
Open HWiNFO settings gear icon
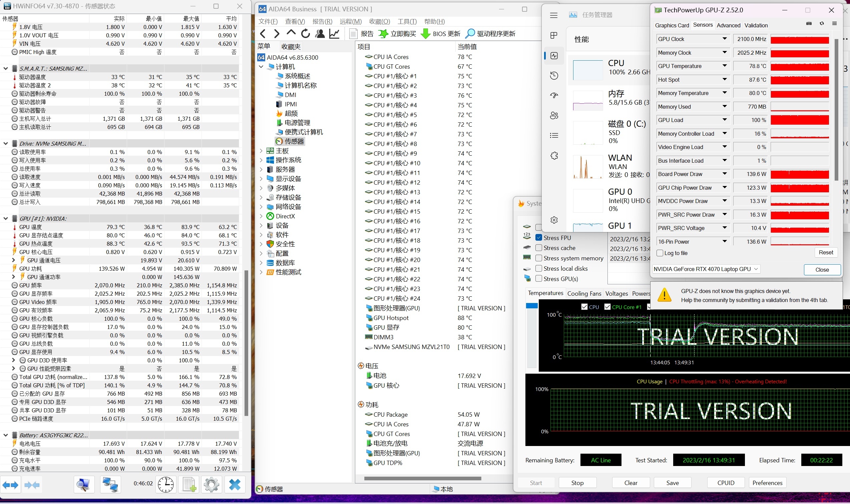click(x=211, y=484)
